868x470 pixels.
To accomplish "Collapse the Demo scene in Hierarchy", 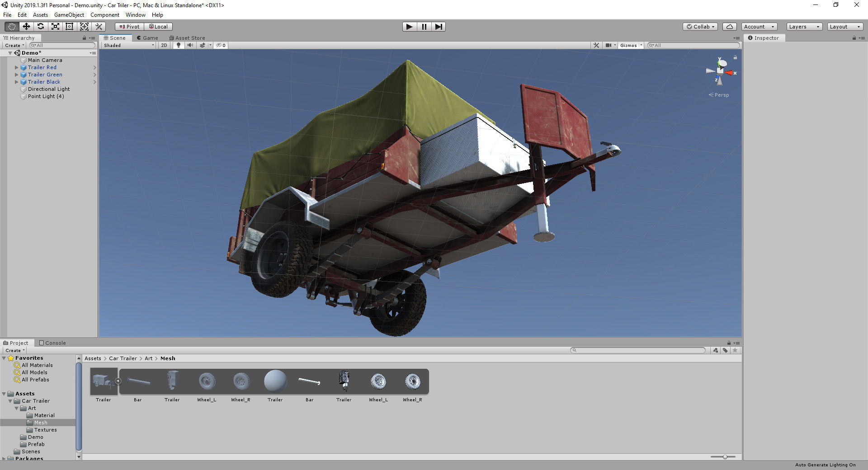I will pos(10,53).
